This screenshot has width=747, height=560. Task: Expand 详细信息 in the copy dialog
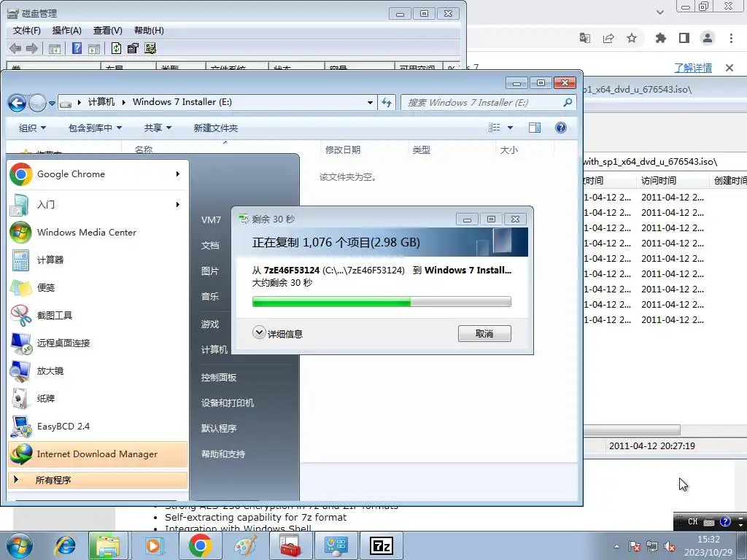click(278, 333)
